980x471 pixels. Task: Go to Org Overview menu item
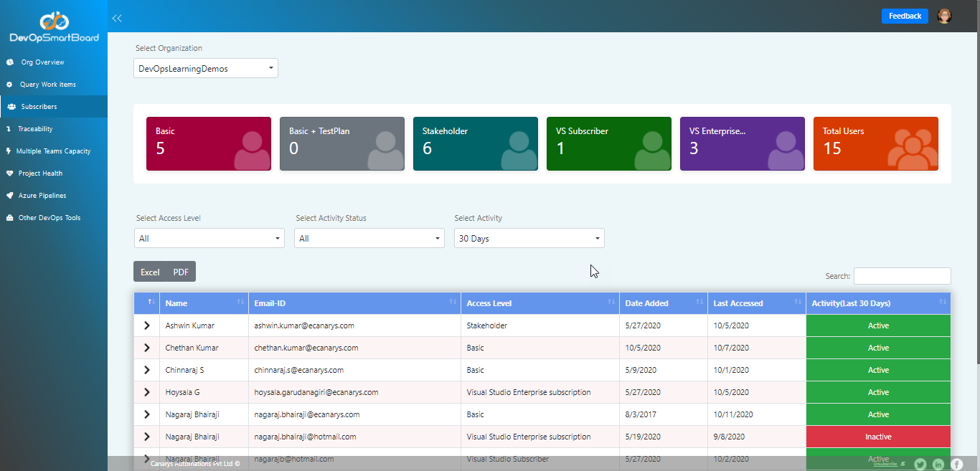pos(54,62)
